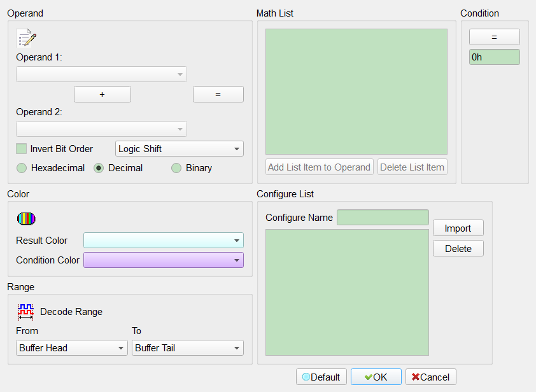Click the Decode Range waveform icon
Viewport: 536px width, 392px height.
coord(25,312)
